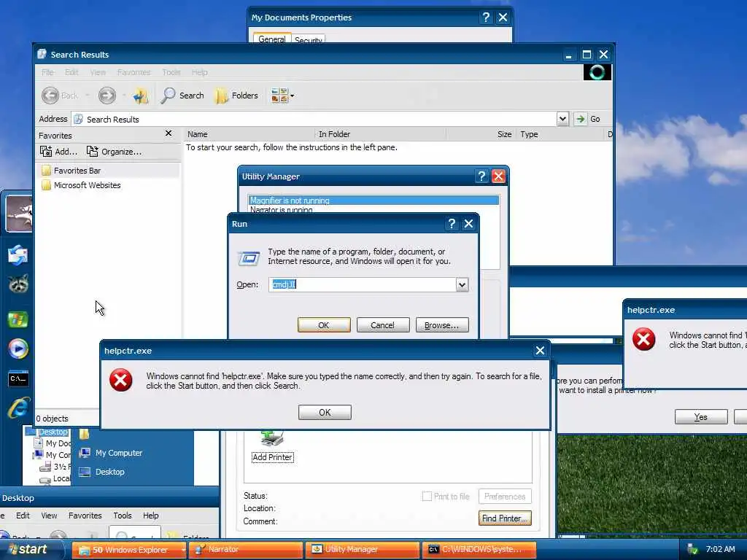Open the Views icon dropdown in toolbar
The height and width of the screenshot is (560, 747).
[x=282, y=96]
